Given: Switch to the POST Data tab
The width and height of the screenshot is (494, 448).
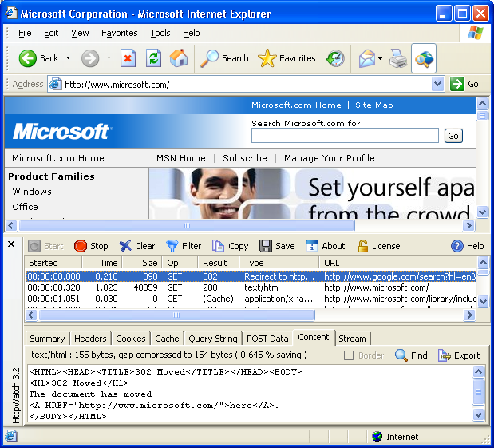Looking at the screenshot, I should 267,339.
